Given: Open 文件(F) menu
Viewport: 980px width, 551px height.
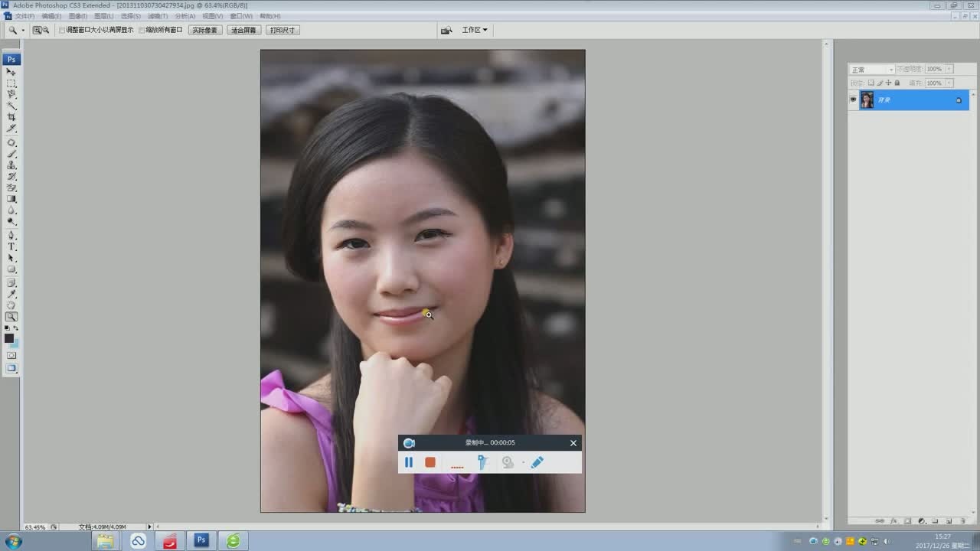Looking at the screenshot, I should point(24,16).
